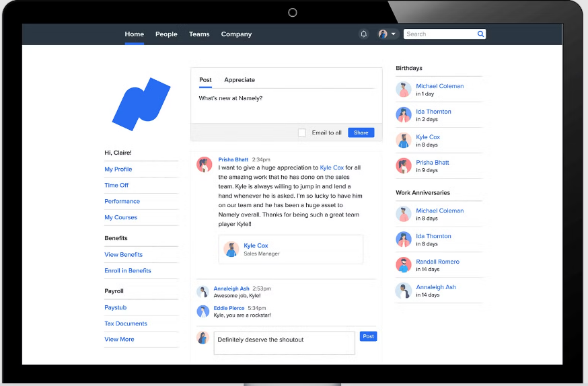Open the Teams menu
Image resolution: width=588 pixels, height=386 pixels.
(x=199, y=34)
